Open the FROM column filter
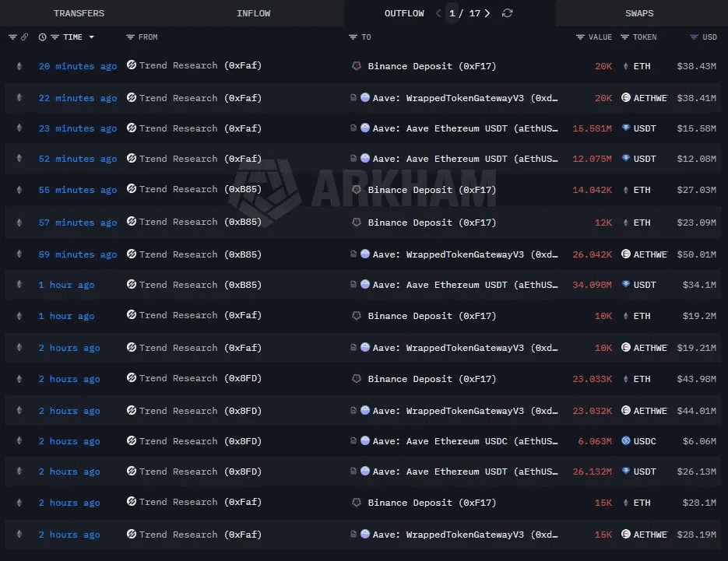 tap(130, 37)
